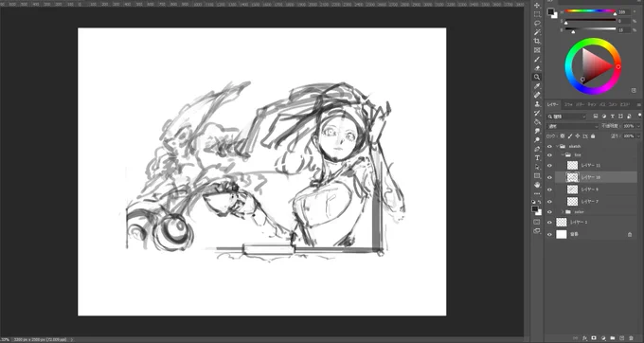Hide the sketch group
This screenshot has height=343, width=644.
click(550, 147)
